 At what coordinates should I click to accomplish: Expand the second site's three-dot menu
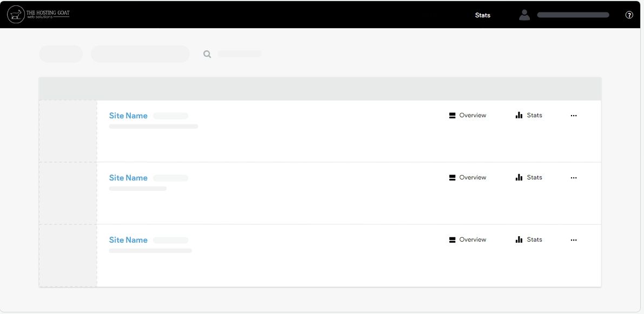[574, 178]
